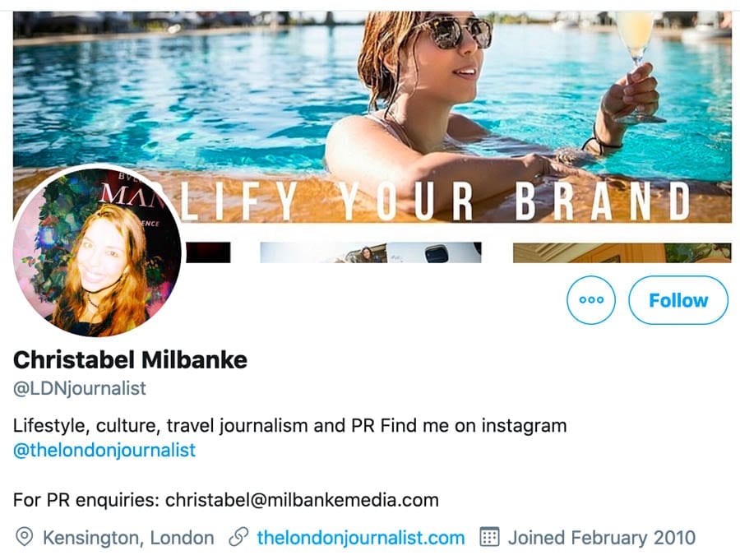Open the circular profile avatar photo

coord(97,252)
